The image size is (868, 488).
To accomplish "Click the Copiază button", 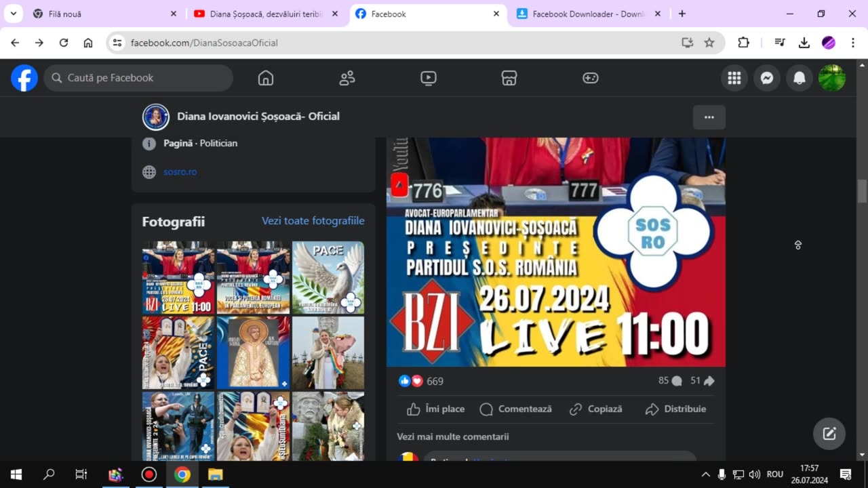I will 595,409.
